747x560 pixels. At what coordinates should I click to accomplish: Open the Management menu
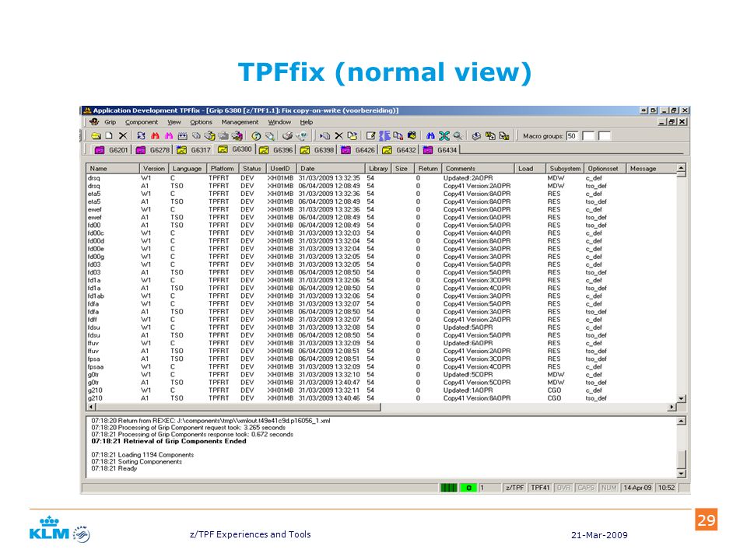(x=240, y=122)
